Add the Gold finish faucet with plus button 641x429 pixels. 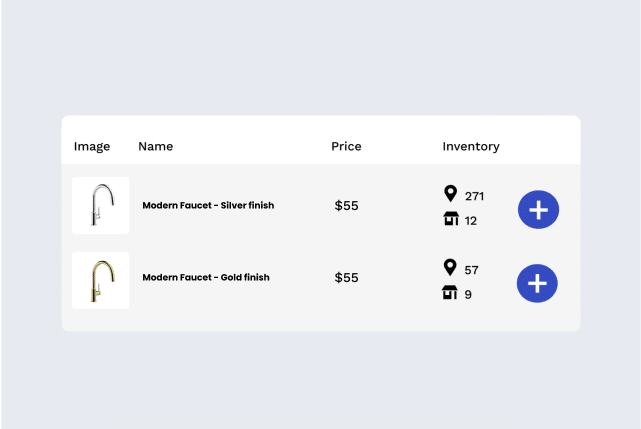tap(537, 283)
